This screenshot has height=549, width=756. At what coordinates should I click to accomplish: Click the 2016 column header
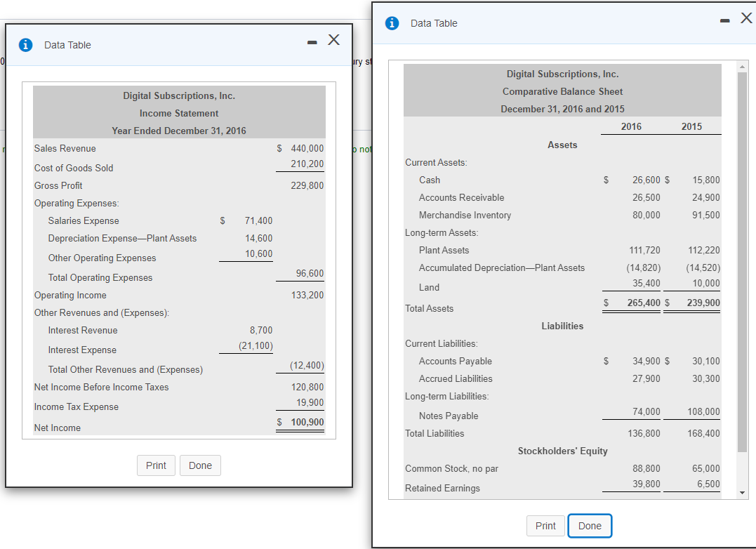pyautogui.click(x=631, y=126)
